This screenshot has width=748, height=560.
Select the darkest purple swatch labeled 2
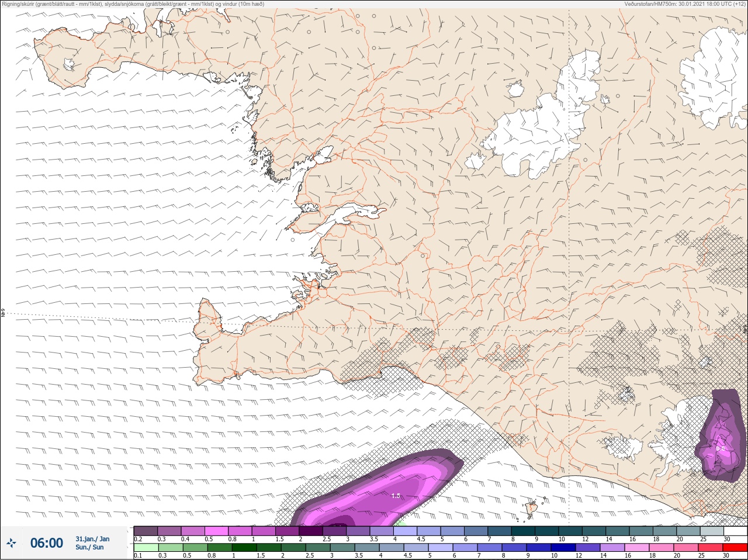[x=311, y=531]
